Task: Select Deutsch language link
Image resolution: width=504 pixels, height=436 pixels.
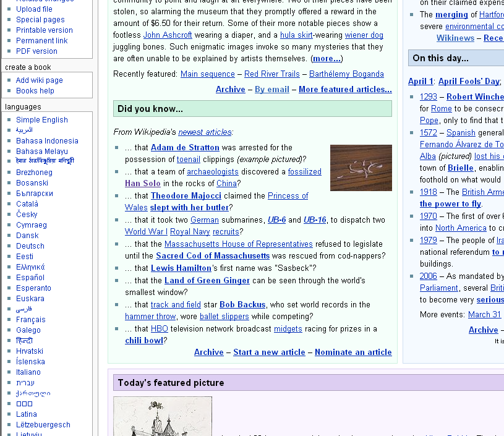Action: point(30,246)
